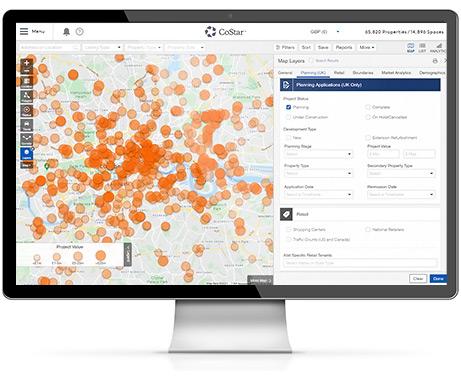The width and height of the screenshot is (461, 380).
Task: Switch to the Map view icon
Action: [411, 47]
